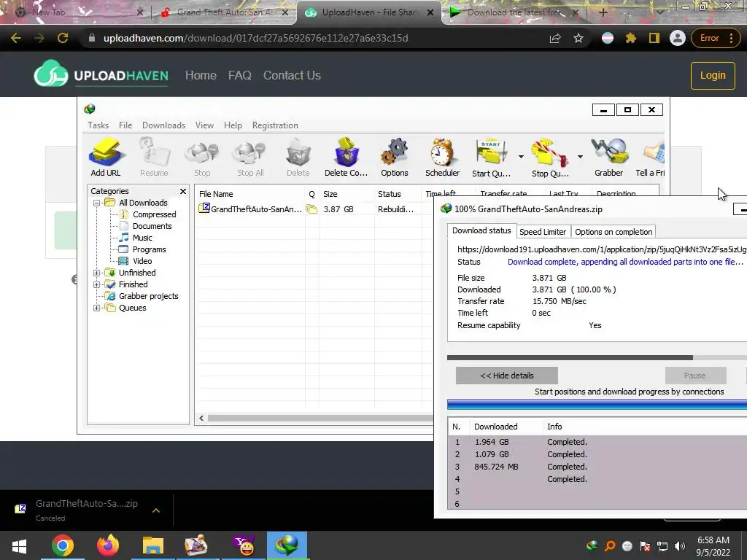Switch to the Options on completion tab
747x560 pixels.
(614, 232)
